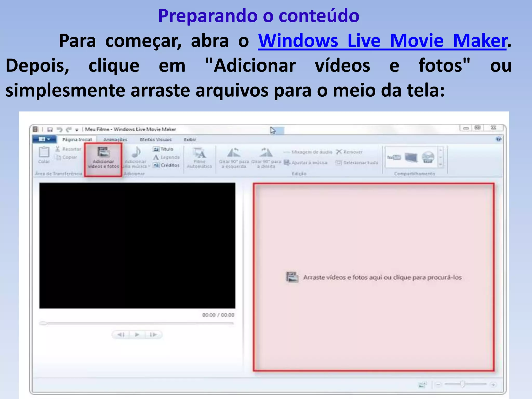Screen dimensions: 532x399
Task: Click the zoom in plus button
Action: [x=493, y=384]
